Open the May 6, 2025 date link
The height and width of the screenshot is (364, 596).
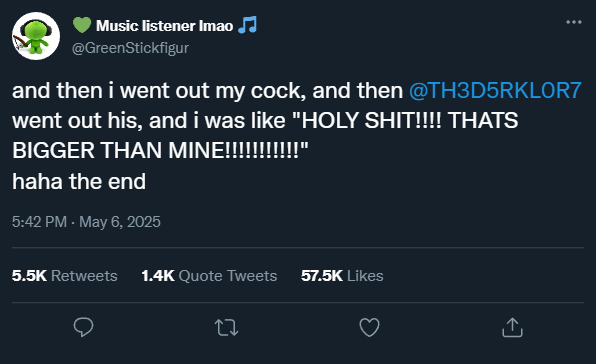120,222
